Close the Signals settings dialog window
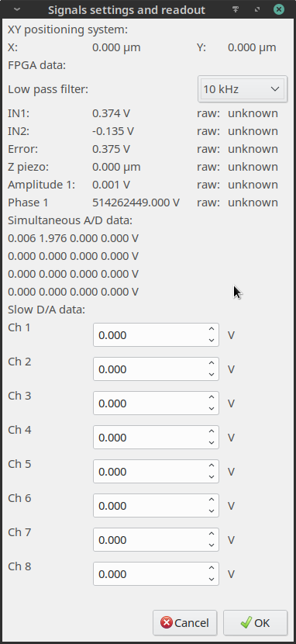The width and height of the screenshot is (296, 644). click(279, 9)
